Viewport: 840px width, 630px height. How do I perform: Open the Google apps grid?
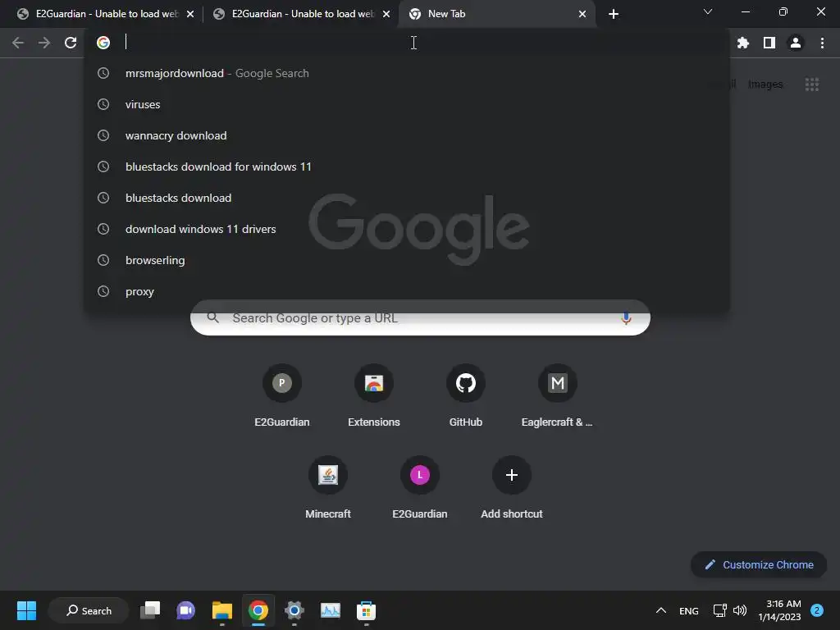point(811,84)
